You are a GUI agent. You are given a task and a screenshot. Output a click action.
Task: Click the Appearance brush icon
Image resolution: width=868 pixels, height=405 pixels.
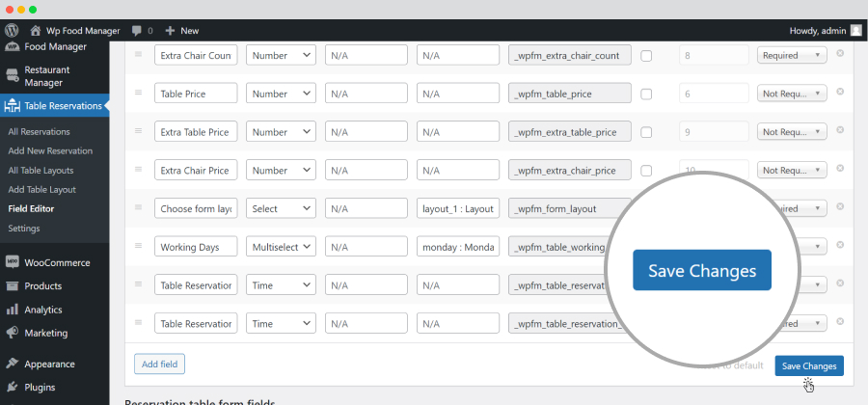[x=12, y=364]
